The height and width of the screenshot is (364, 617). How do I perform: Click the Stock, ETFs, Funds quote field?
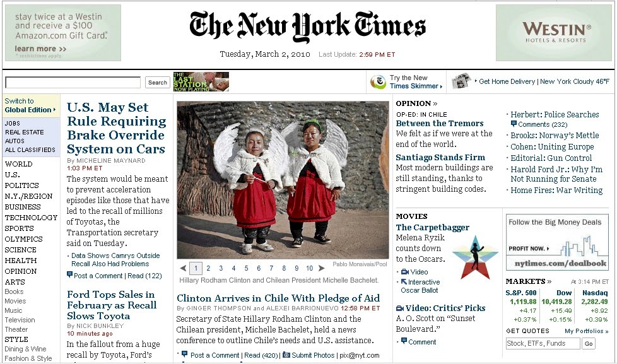click(543, 344)
